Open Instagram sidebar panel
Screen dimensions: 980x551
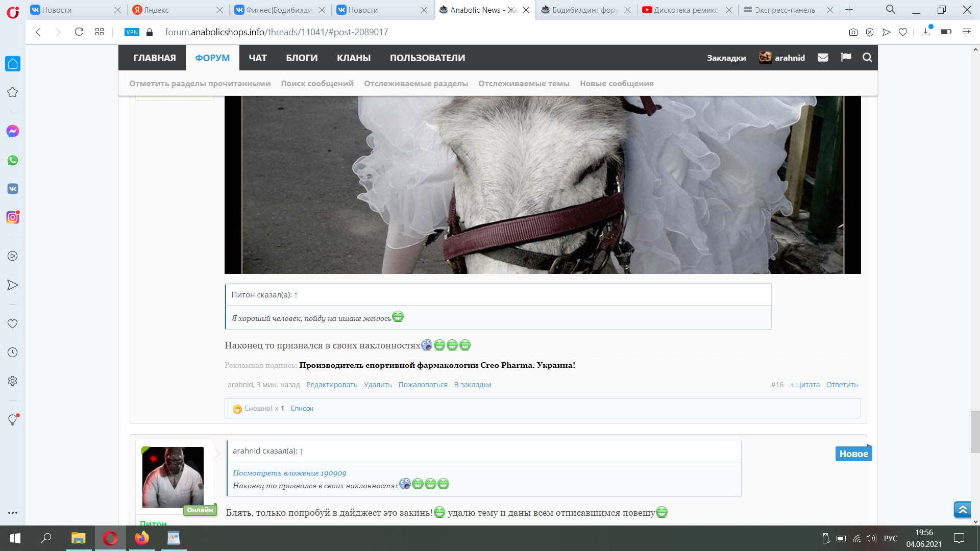[x=13, y=217]
